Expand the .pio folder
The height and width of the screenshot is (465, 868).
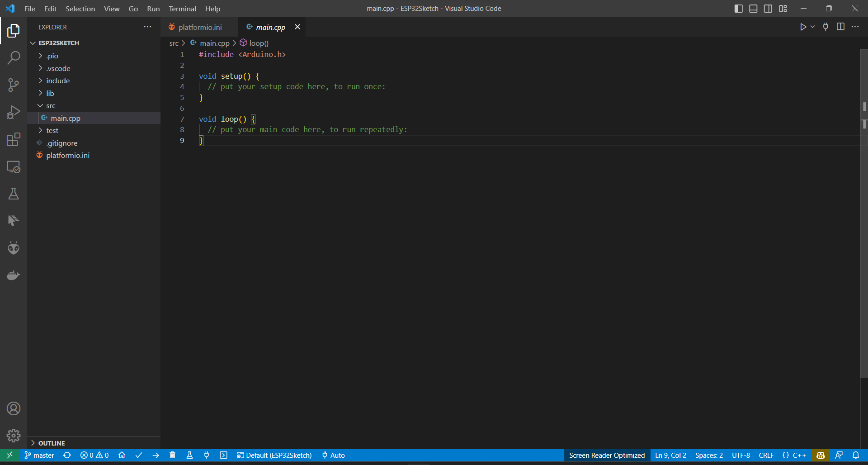pos(94,56)
